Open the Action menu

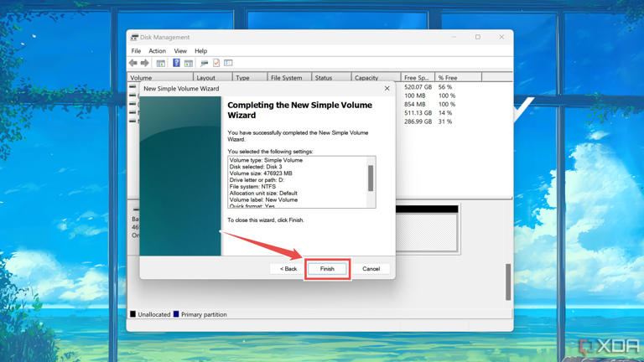coord(157,51)
